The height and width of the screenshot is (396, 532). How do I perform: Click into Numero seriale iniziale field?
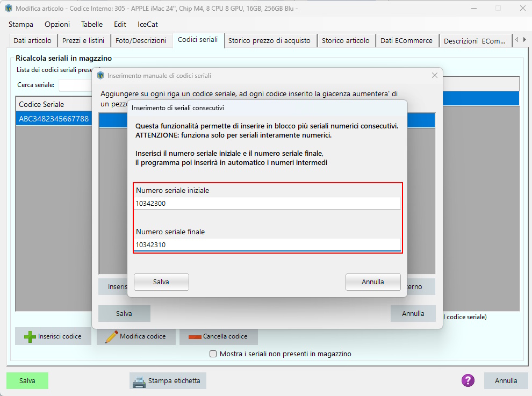pos(267,204)
